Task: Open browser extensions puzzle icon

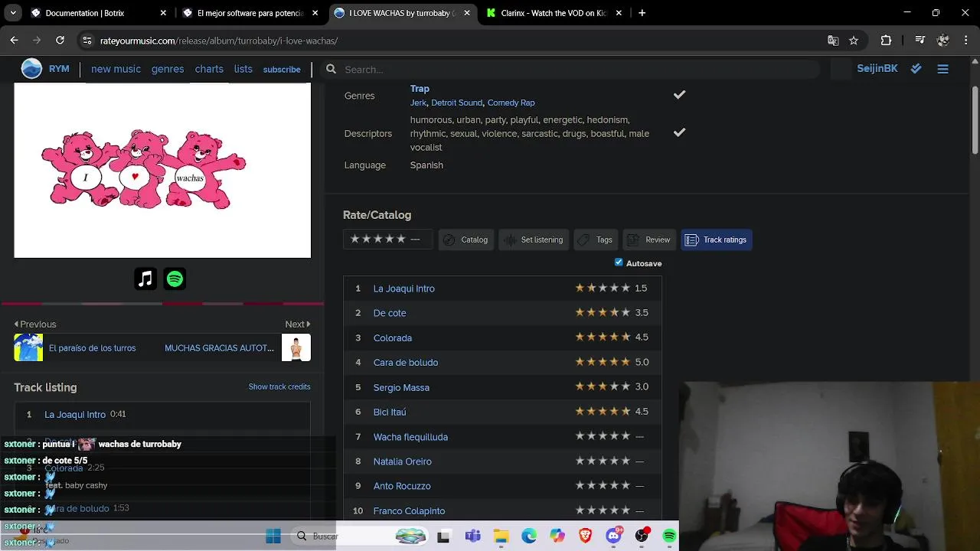Action: pos(886,40)
